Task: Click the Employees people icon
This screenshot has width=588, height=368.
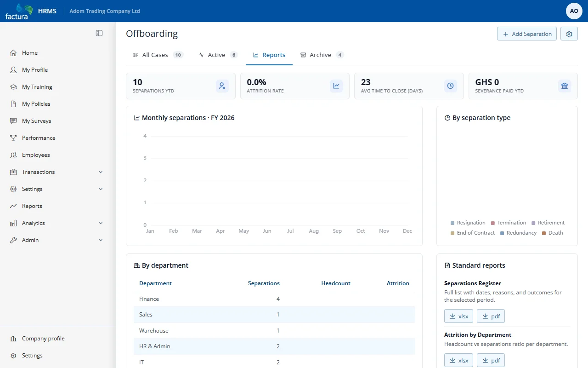Action: (x=13, y=155)
